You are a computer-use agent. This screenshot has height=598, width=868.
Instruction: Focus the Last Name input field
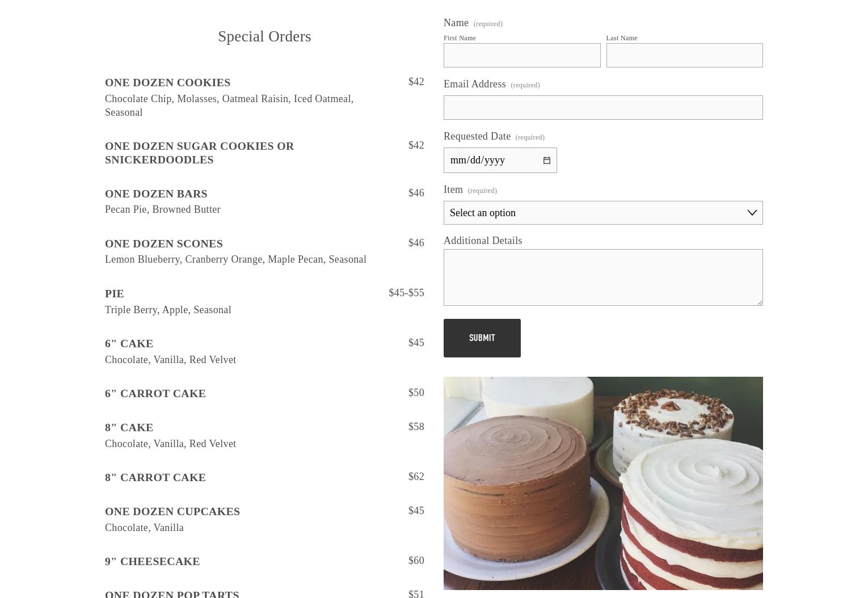pos(684,55)
